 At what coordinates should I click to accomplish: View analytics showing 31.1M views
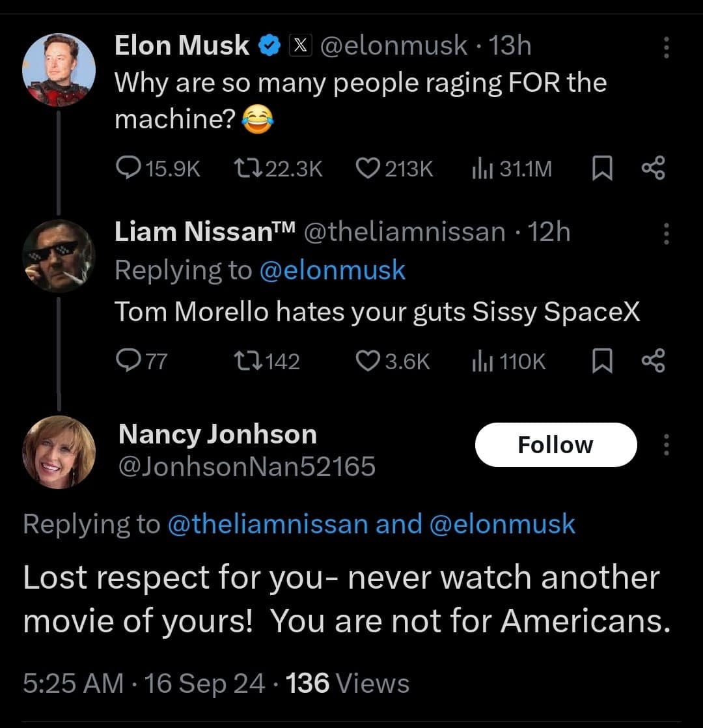tap(480, 169)
